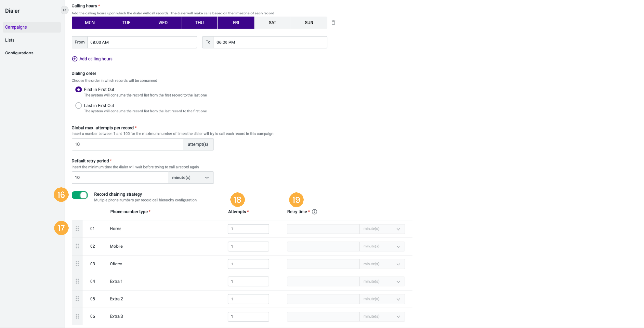Viewport: 644px width, 328px height.
Task: Open Configurations in the sidebar
Action: [x=19, y=53]
